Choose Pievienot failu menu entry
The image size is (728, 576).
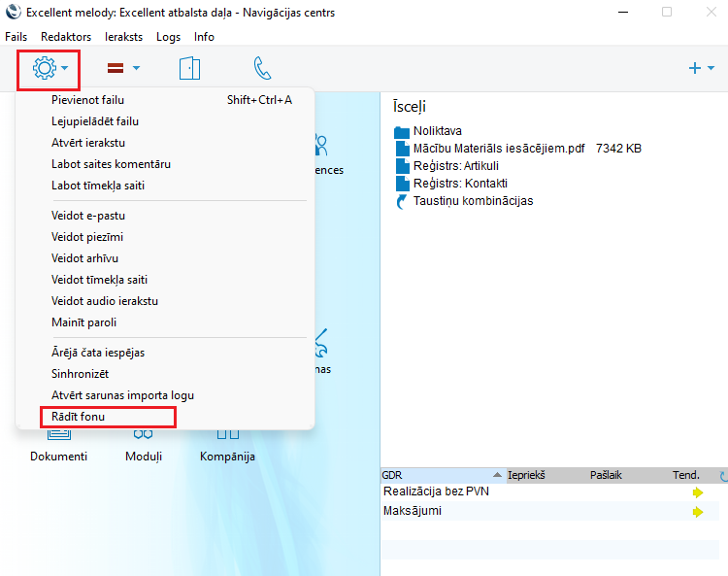pos(87,100)
